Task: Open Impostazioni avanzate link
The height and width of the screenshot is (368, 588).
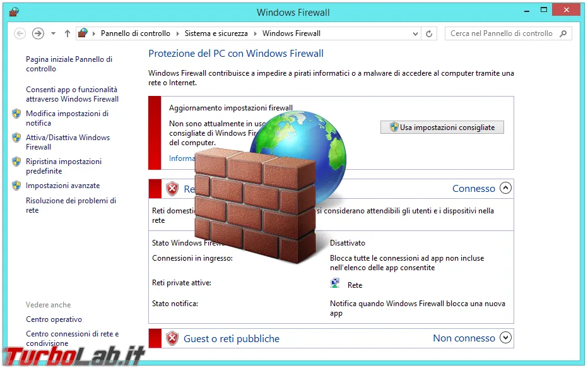Action: (x=62, y=186)
